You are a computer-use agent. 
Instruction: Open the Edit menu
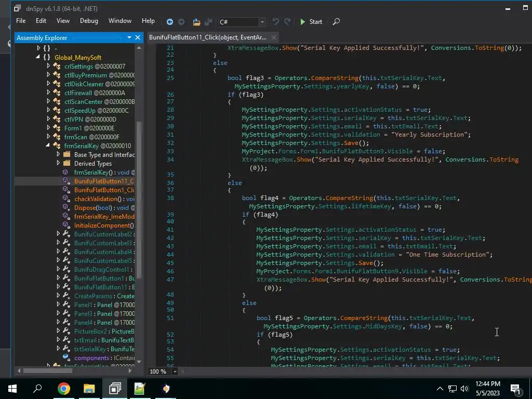click(x=41, y=21)
